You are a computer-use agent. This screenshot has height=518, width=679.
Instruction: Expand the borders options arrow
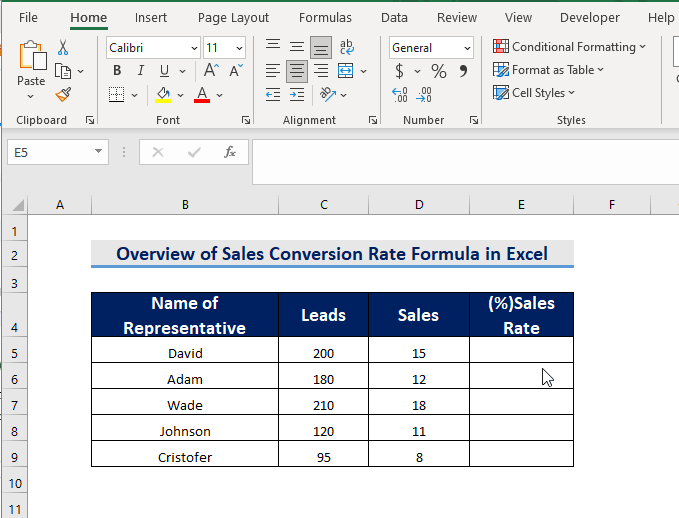pos(135,95)
